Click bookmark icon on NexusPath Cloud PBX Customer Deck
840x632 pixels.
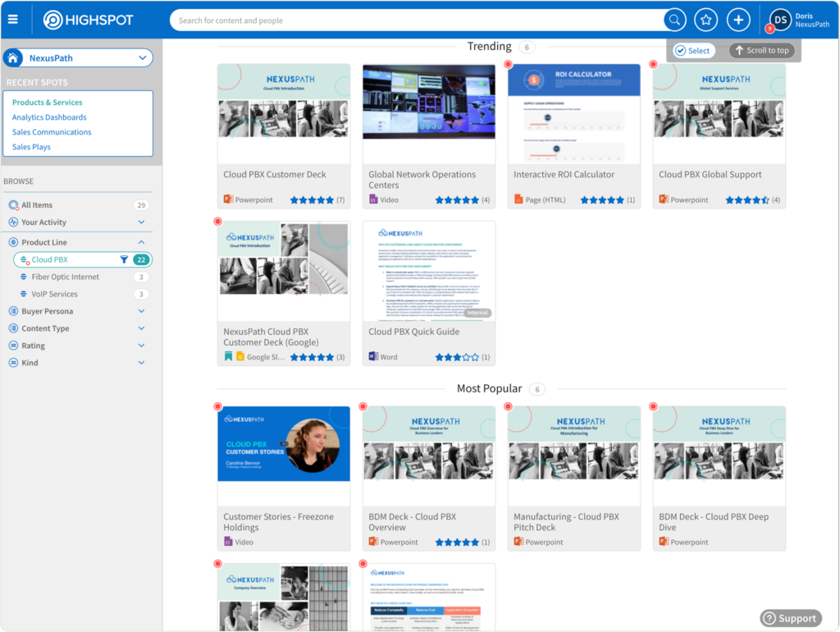pos(228,356)
